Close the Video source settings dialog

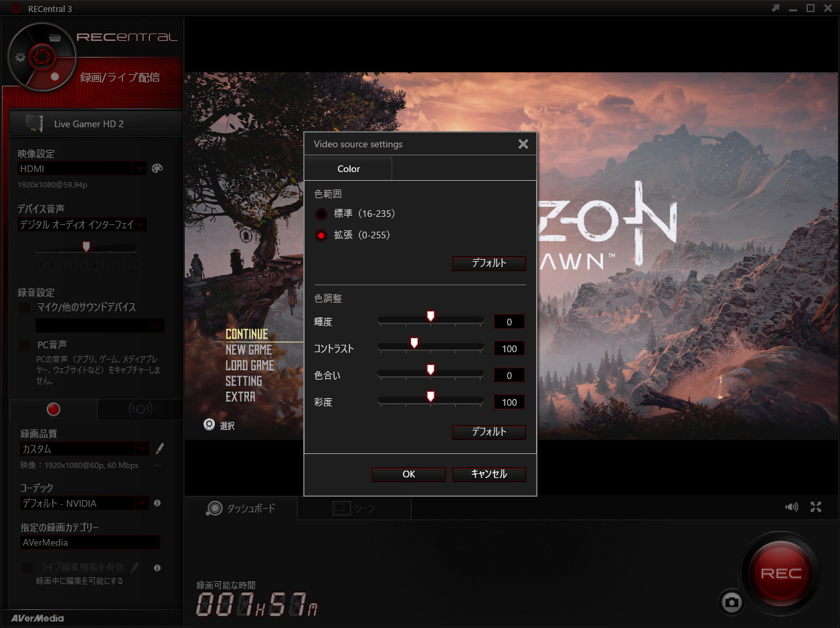pyautogui.click(x=523, y=144)
